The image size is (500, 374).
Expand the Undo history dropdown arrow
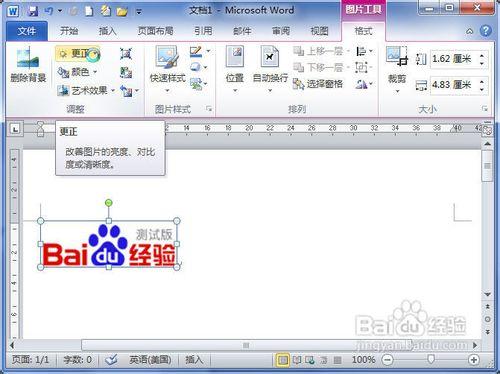point(60,11)
